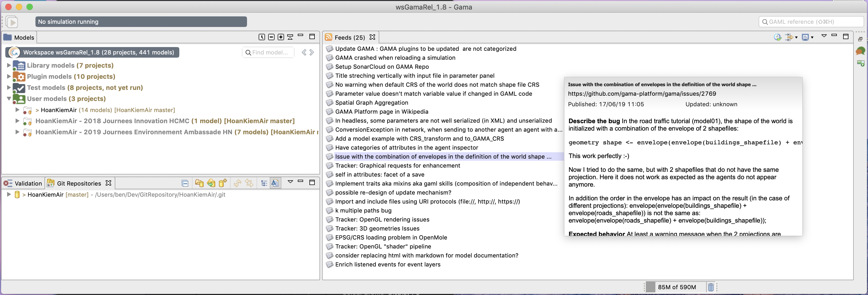
Task: Select feed 'k multiple paths bug'
Action: 363,210
